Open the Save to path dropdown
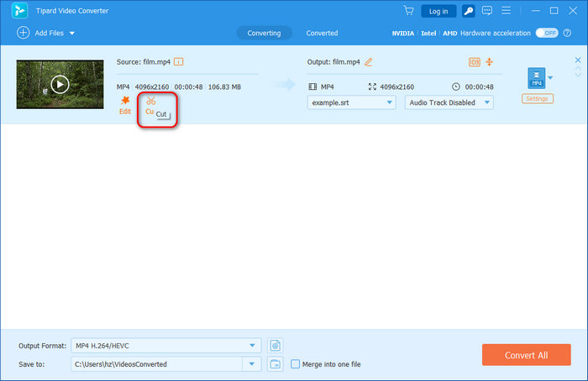588x381 pixels. coord(252,364)
